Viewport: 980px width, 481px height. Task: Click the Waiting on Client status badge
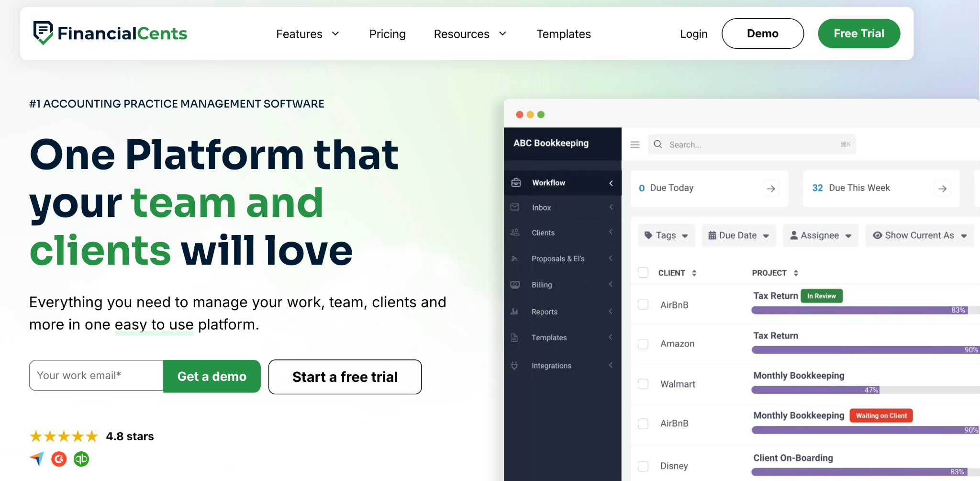881,415
